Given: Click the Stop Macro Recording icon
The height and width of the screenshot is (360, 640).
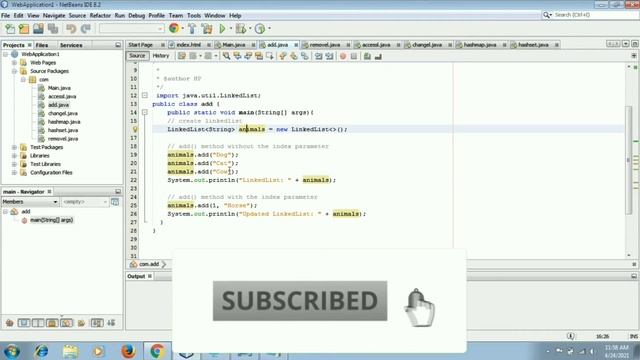Looking at the screenshot, I should tap(354, 56).
